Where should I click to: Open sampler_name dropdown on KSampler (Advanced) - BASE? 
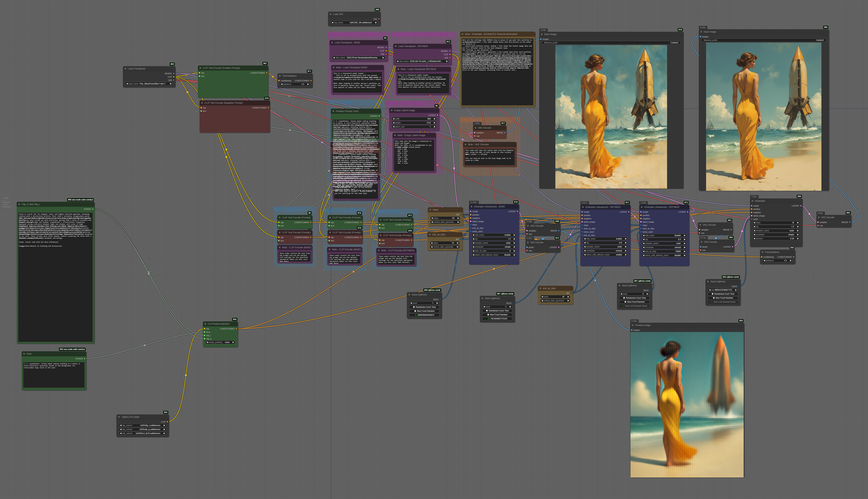click(494, 243)
